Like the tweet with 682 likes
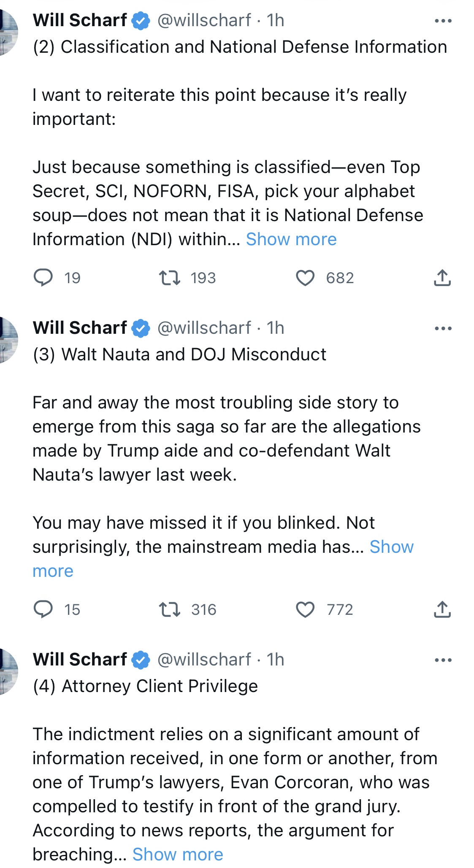 pos(305,278)
